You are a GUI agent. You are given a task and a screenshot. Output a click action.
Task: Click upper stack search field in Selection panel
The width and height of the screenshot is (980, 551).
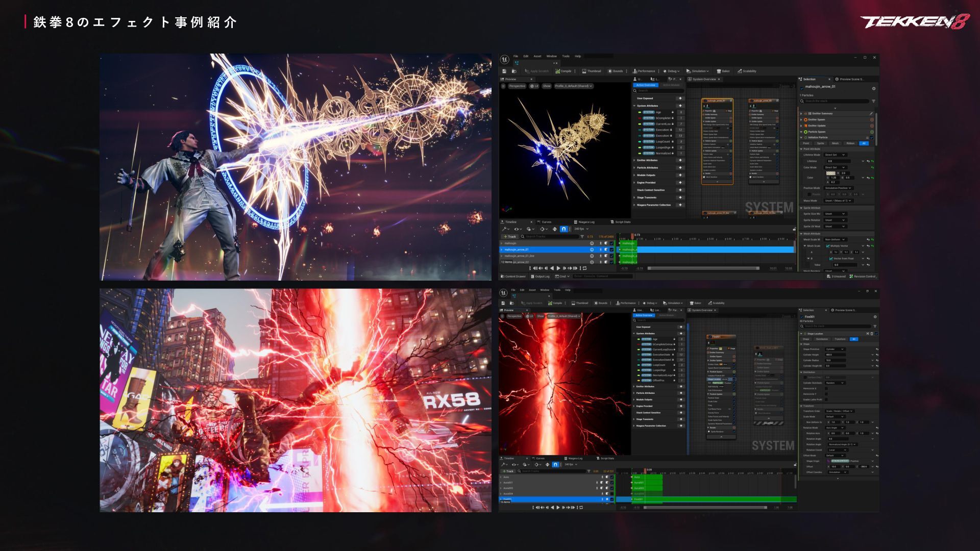835,101
